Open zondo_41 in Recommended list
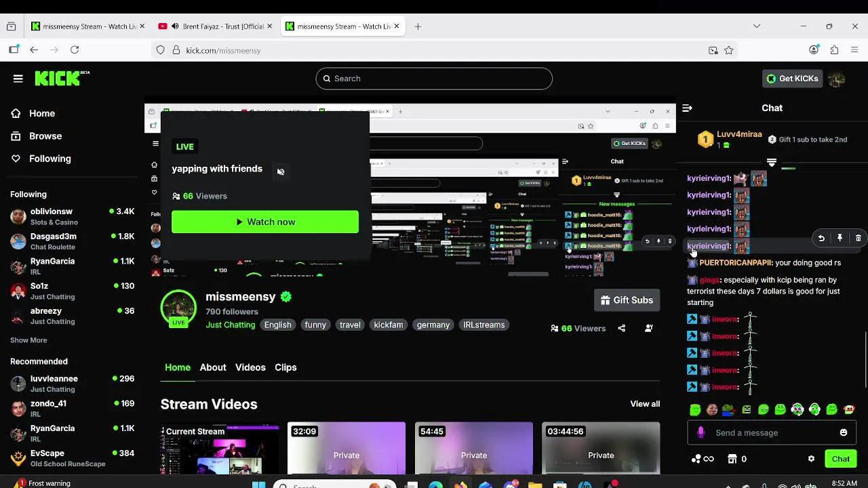The height and width of the screenshot is (488, 868). [x=72, y=409]
